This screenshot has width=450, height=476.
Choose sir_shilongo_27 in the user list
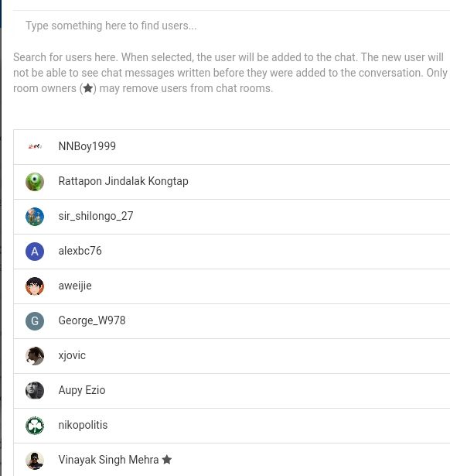(96, 216)
